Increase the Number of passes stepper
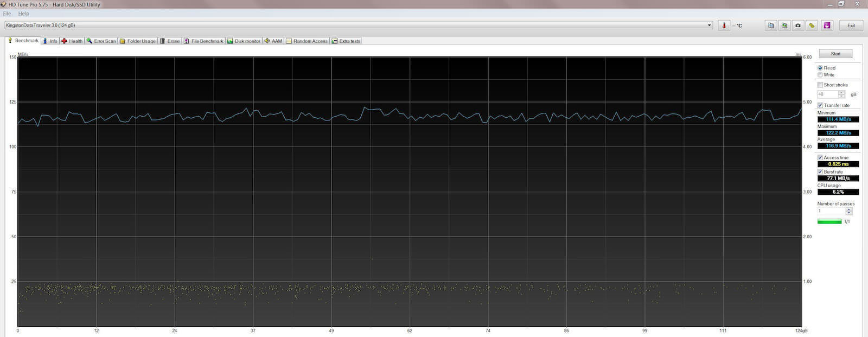The image size is (868, 337). 849,209
